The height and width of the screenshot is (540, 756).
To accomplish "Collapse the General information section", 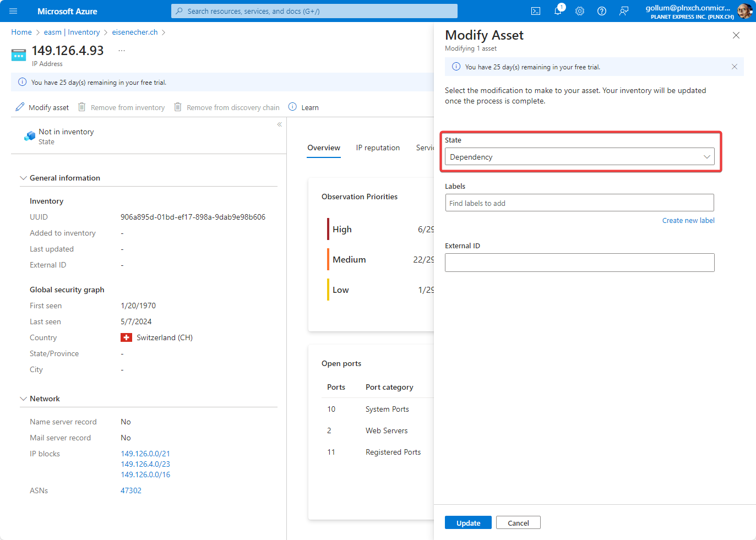I will pos(24,178).
